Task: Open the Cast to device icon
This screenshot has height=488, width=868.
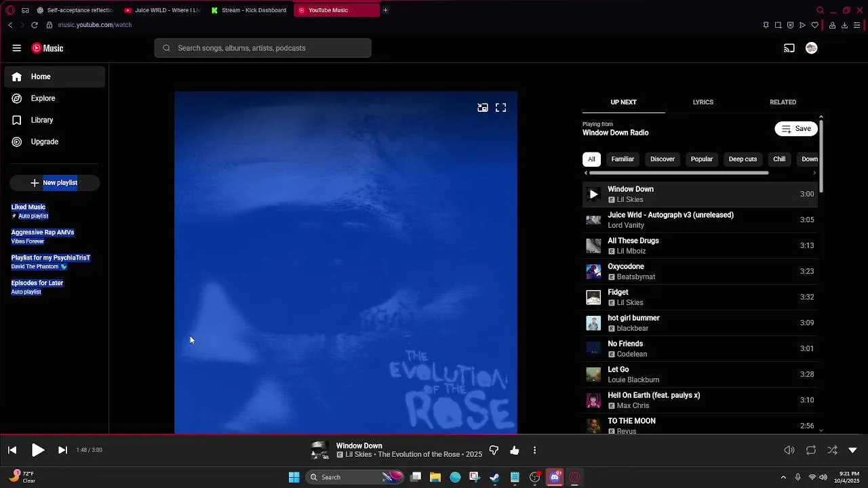Action: tap(789, 48)
